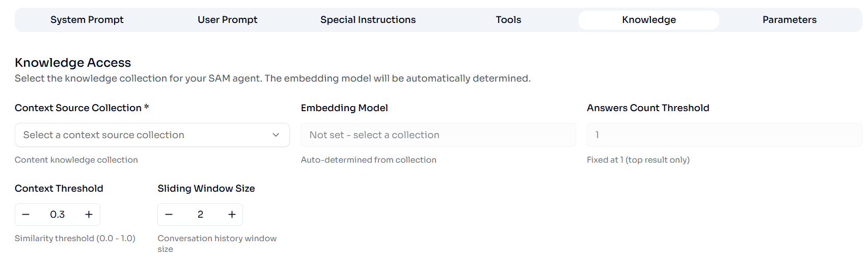Open the Parameters tab
The image size is (868, 259).
coord(789,20)
